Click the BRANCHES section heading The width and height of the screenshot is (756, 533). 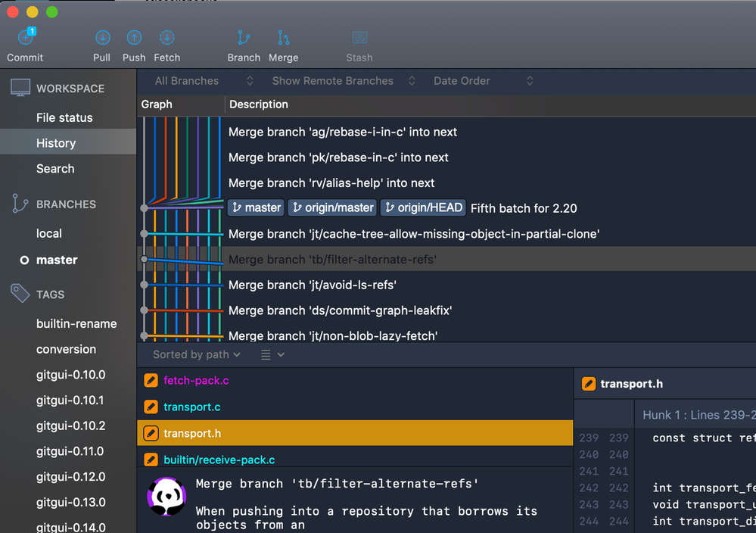pos(66,204)
